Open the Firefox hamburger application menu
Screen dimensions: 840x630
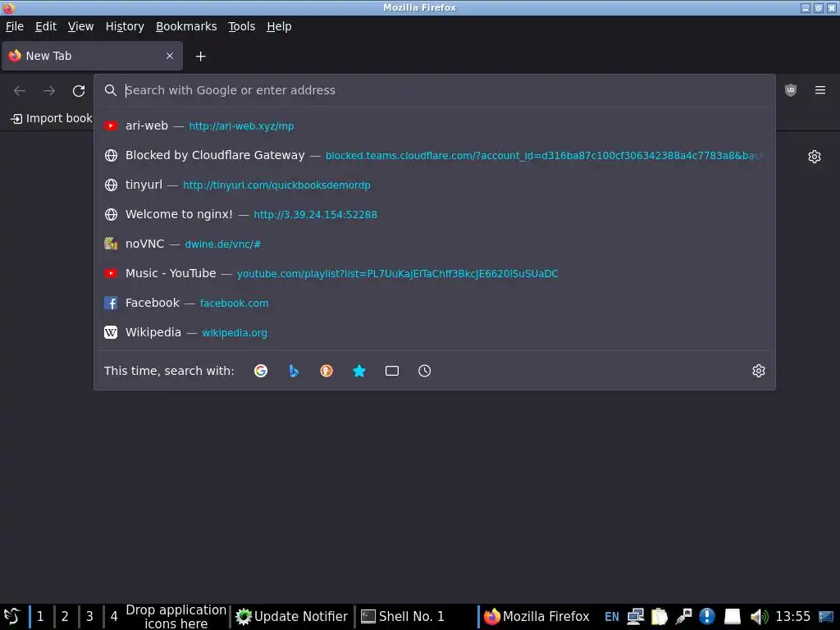tap(819, 90)
